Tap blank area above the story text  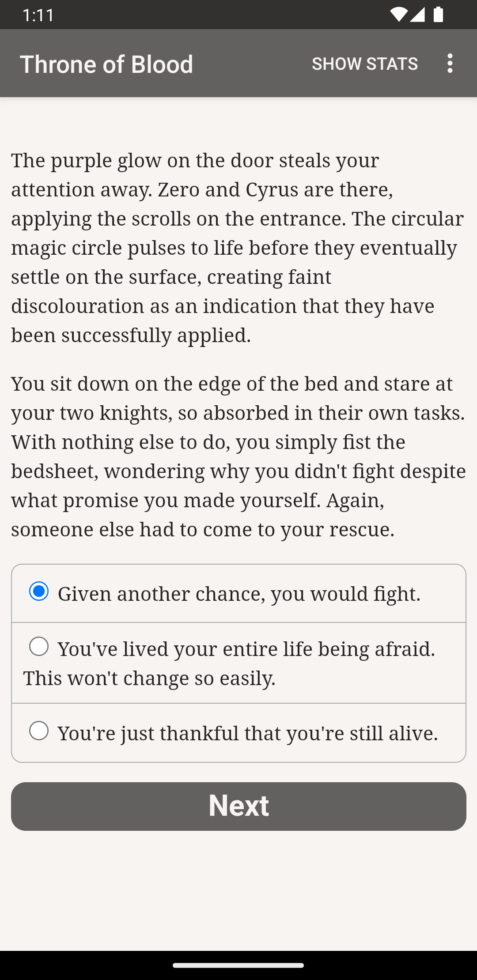coord(238,121)
